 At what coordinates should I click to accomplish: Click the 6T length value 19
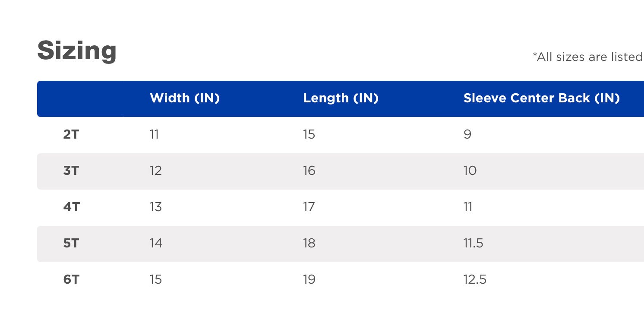(x=309, y=280)
